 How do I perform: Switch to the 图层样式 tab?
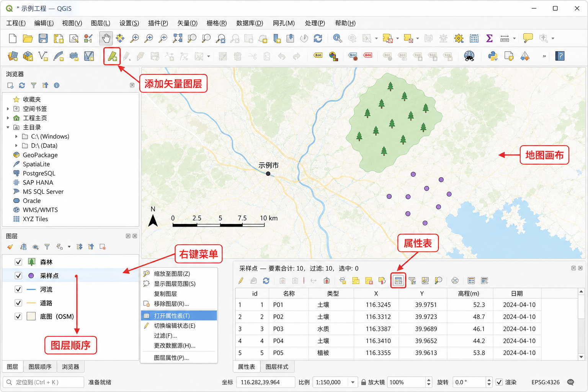277,367
